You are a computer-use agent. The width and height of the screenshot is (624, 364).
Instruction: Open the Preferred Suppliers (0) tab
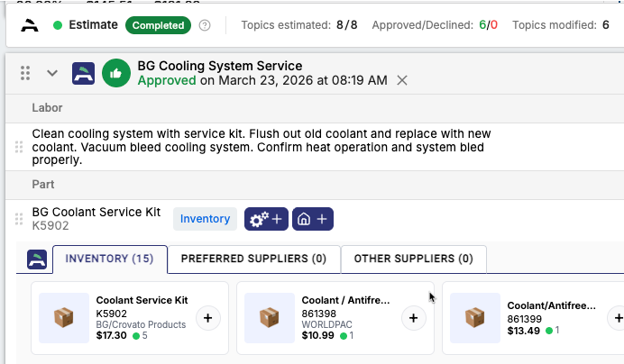253,259
